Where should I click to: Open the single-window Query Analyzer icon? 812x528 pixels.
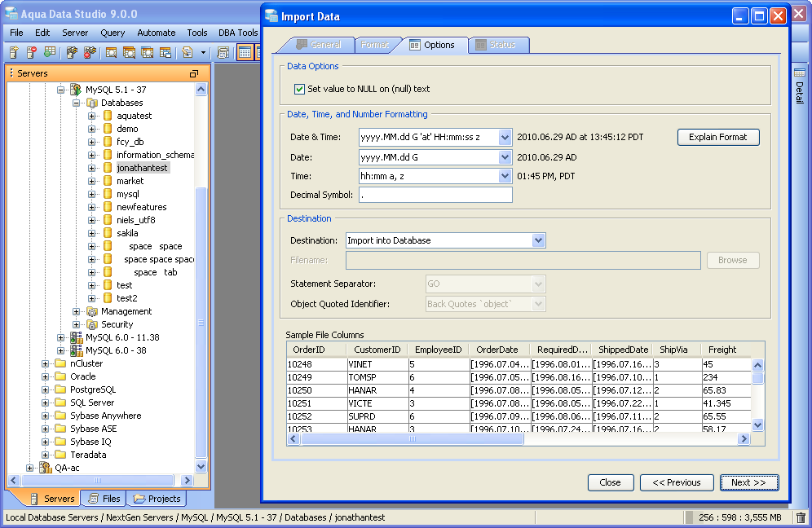[112, 52]
